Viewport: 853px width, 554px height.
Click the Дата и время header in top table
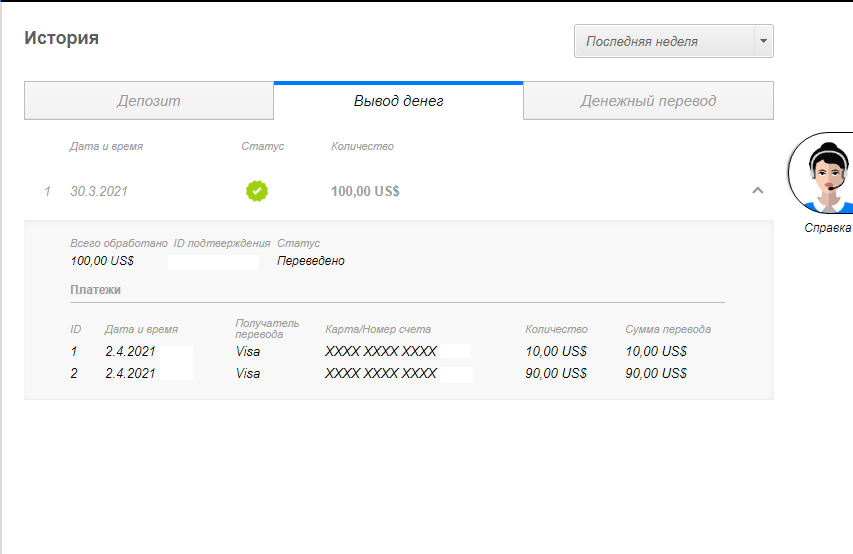106,146
